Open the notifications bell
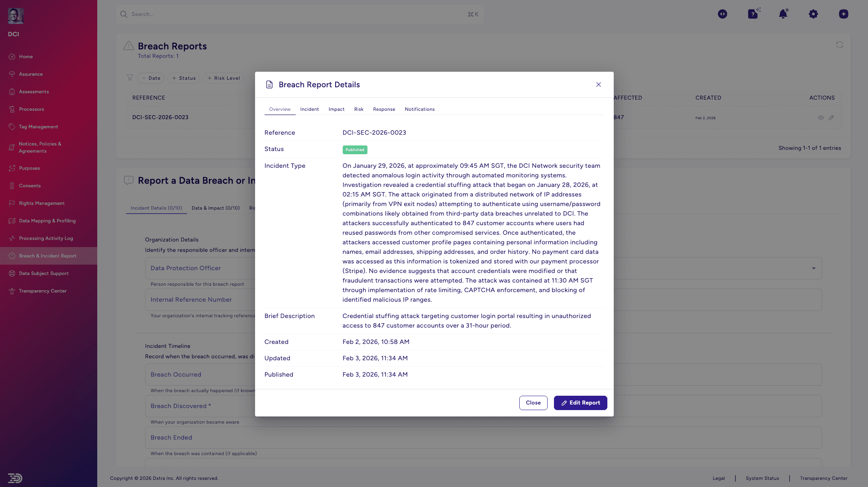This screenshot has width=868, height=487. pyautogui.click(x=783, y=14)
